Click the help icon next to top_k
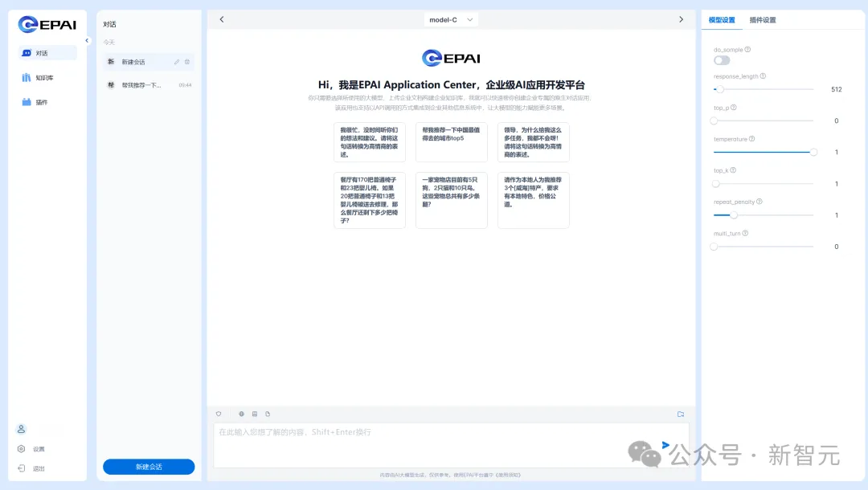This screenshot has height=490, width=868. [x=733, y=170]
